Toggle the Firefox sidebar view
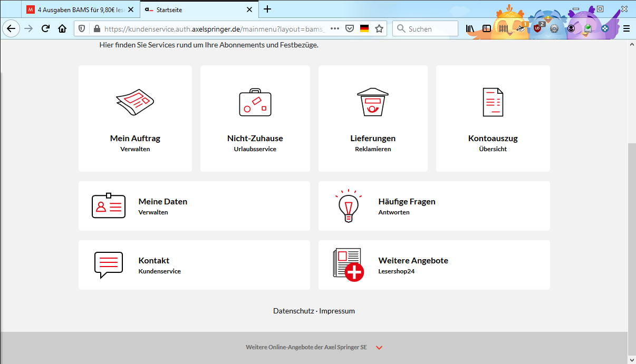Viewport: 636px width, 364px height. pos(487,29)
